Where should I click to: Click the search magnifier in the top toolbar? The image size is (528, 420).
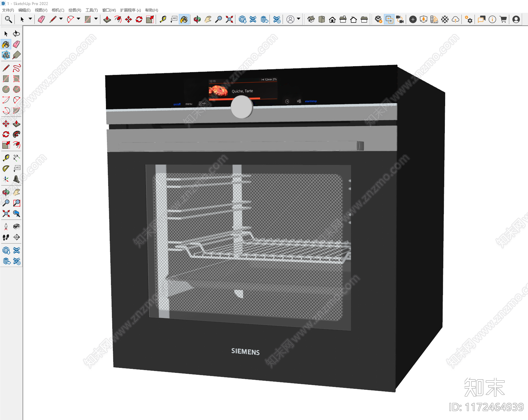tap(8, 19)
